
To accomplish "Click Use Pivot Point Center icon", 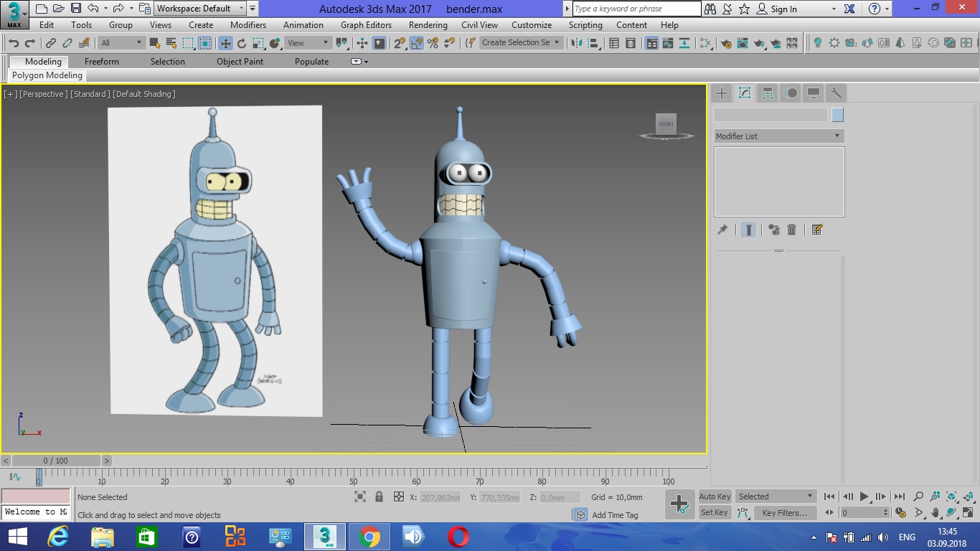I will (341, 43).
